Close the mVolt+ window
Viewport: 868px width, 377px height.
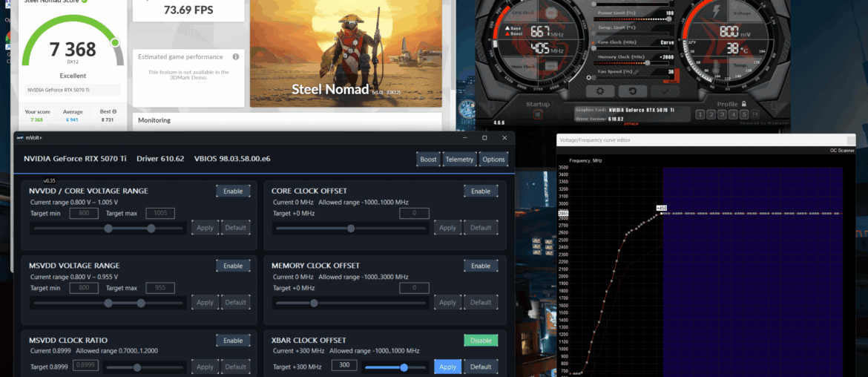tap(504, 138)
